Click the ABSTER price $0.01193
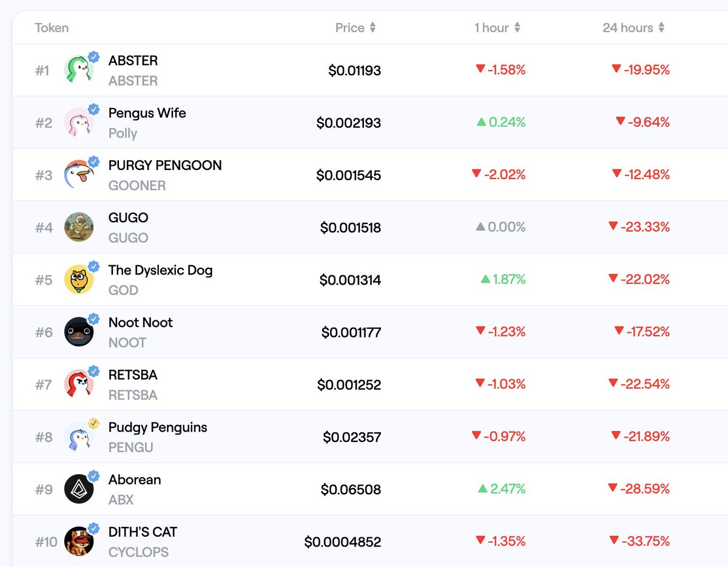 click(x=354, y=70)
